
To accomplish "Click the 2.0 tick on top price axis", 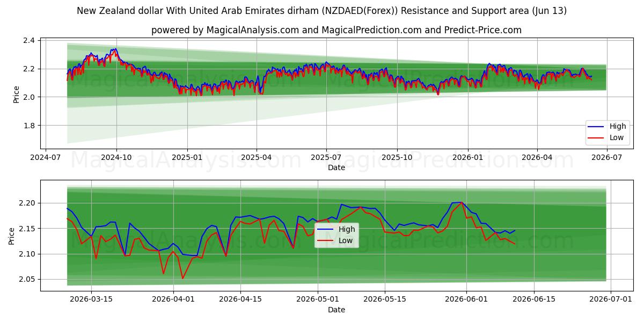I will pos(30,97).
